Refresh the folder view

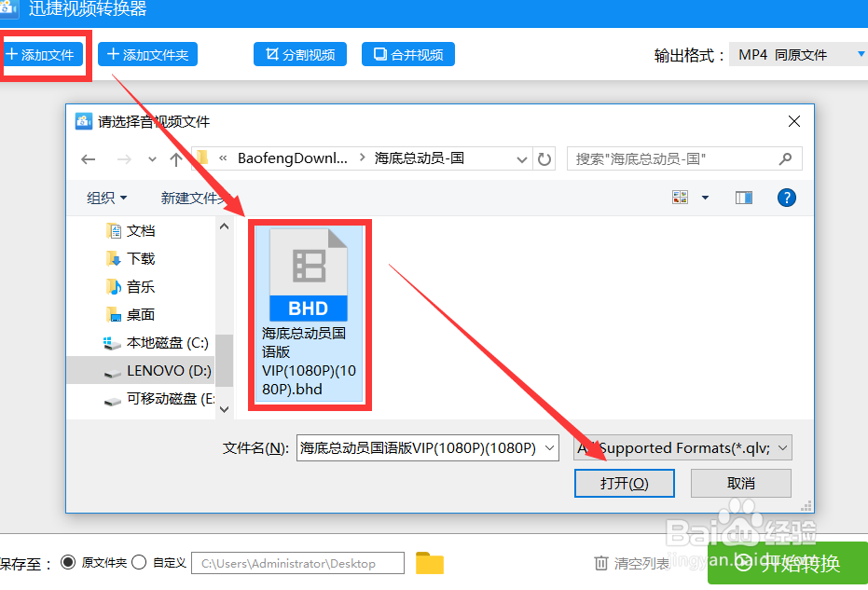pyautogui.click(x=544, y=159)
